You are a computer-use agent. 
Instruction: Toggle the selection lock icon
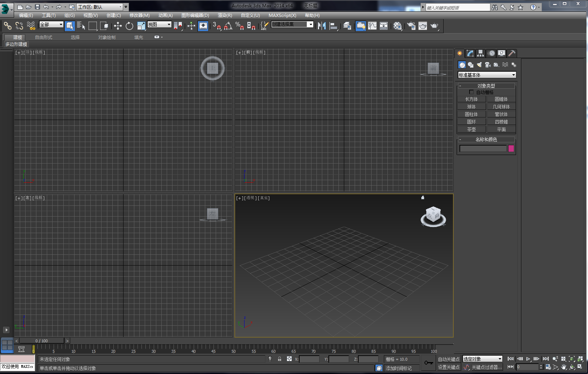(279, 359)
